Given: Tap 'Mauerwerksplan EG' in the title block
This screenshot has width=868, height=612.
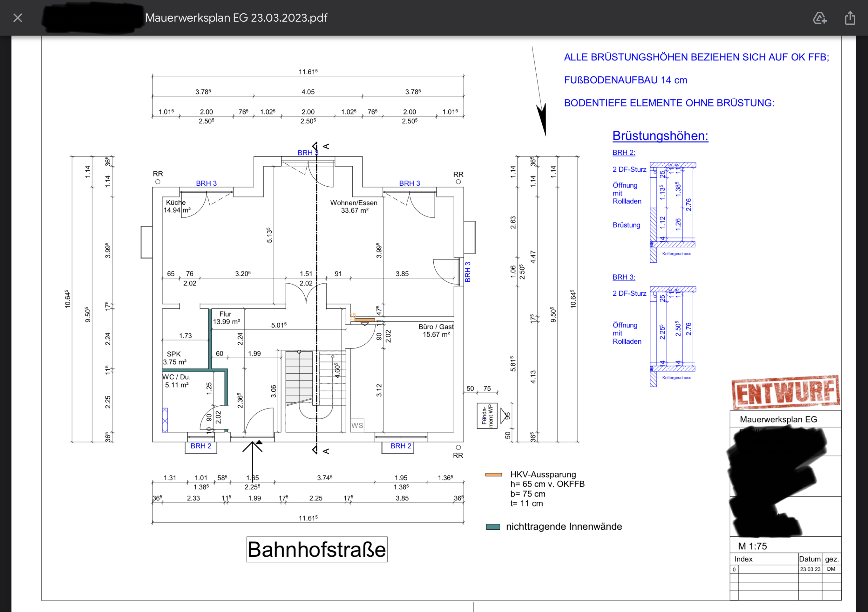Looking at the screenshot, I should click(x=778, y=419).
